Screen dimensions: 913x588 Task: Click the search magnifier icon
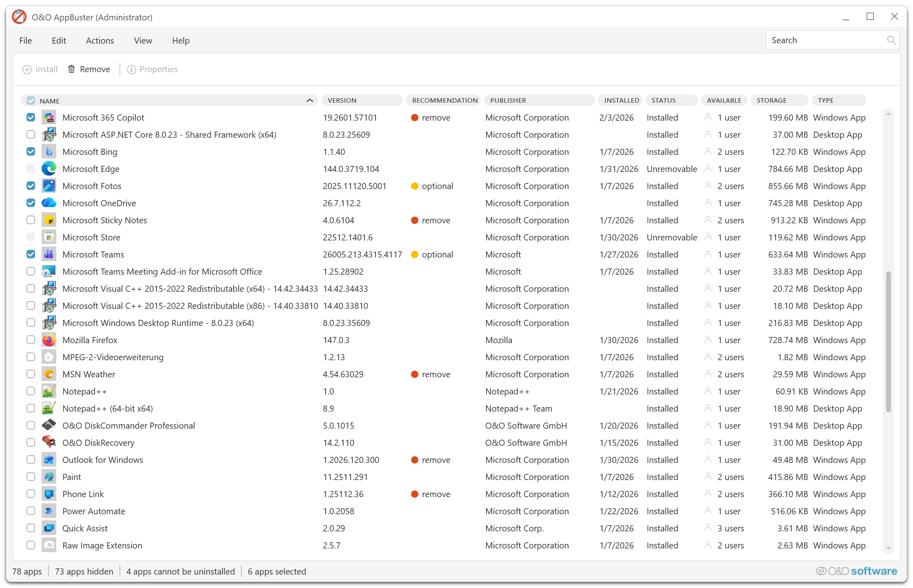(891, 40)
